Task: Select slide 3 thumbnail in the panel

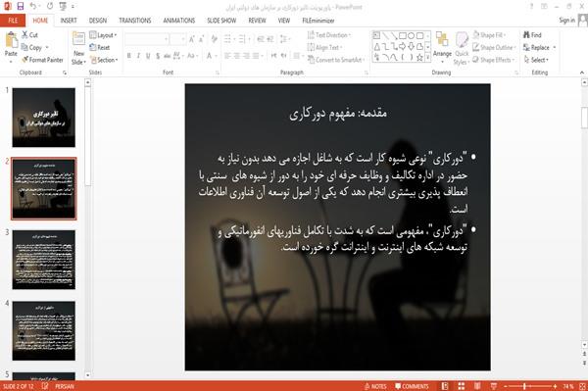Action: pyautogui.click(x=43, y=260)
